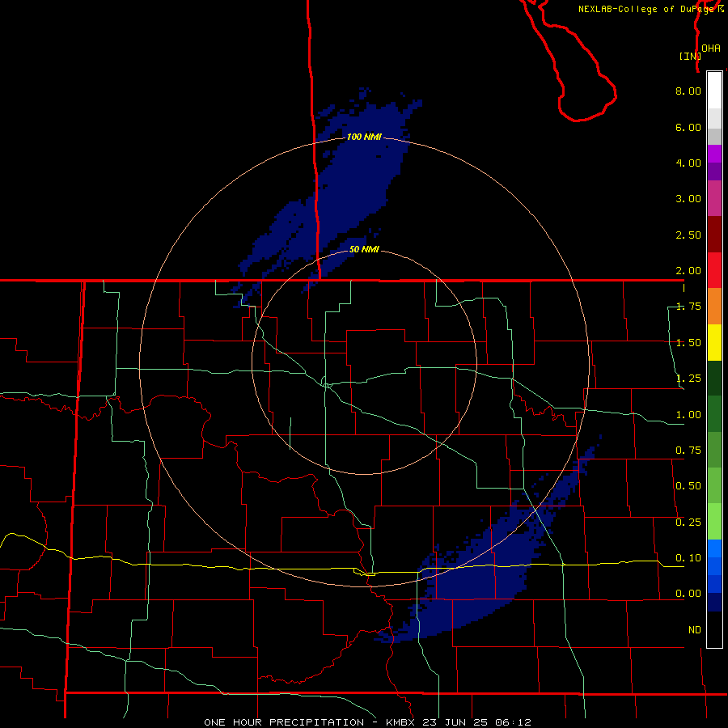Select the magenta legend swatch near 4.00
This screenshot has width=728, height=728.
[714, 154]
